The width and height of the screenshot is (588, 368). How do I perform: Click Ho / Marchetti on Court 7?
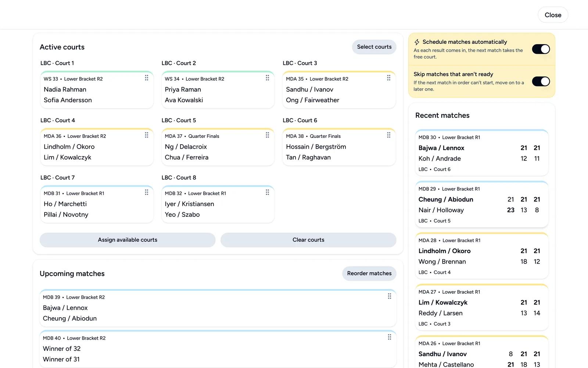coord(65,204)
